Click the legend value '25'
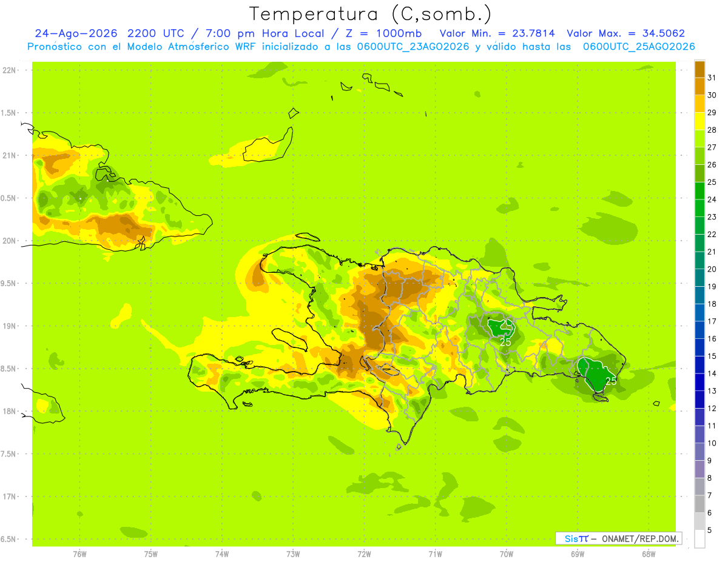Viewport: 728px width, 562px height. [x=712, y=182]
